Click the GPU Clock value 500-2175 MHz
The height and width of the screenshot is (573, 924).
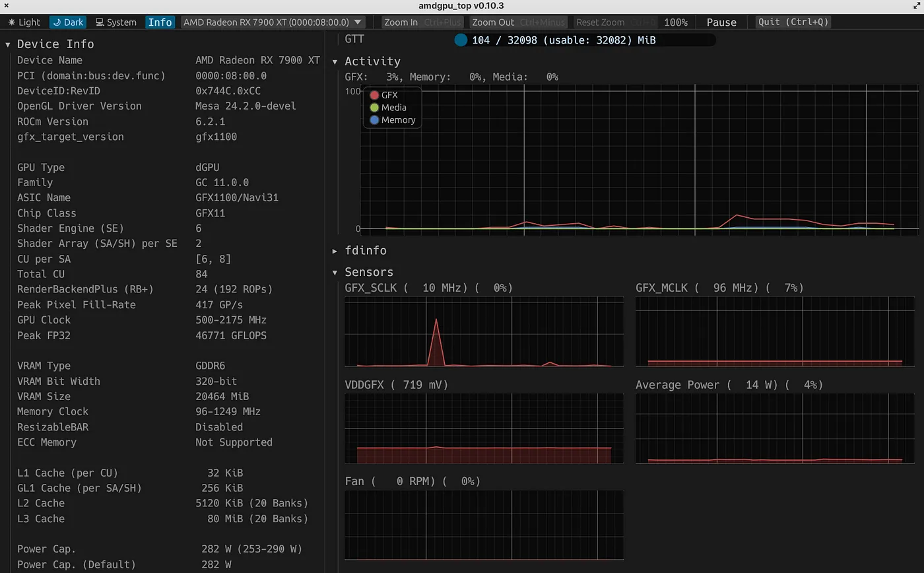231,320
